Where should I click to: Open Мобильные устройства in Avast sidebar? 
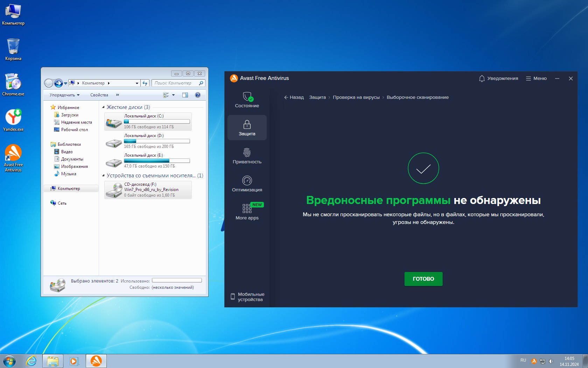pos(247,297)
